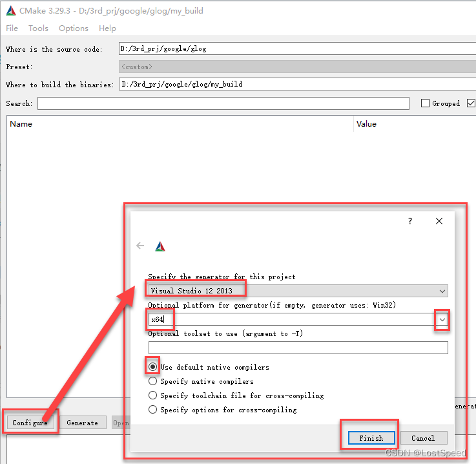Click the Cancel button
This screenshot has width=476, height=464.
click(424, 438)
